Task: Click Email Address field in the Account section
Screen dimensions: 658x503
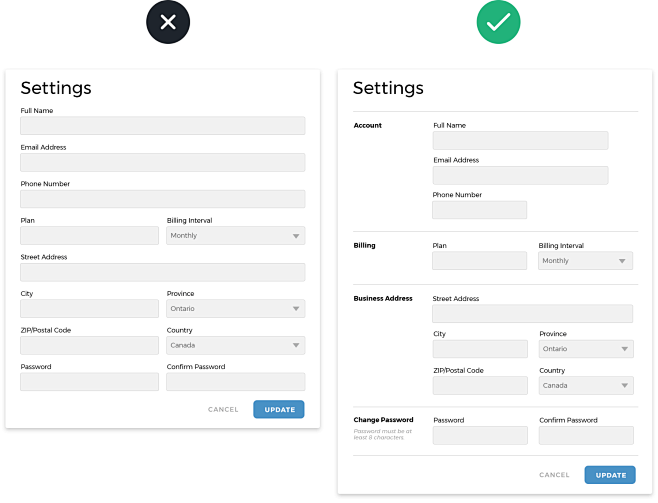Action: 520,176
